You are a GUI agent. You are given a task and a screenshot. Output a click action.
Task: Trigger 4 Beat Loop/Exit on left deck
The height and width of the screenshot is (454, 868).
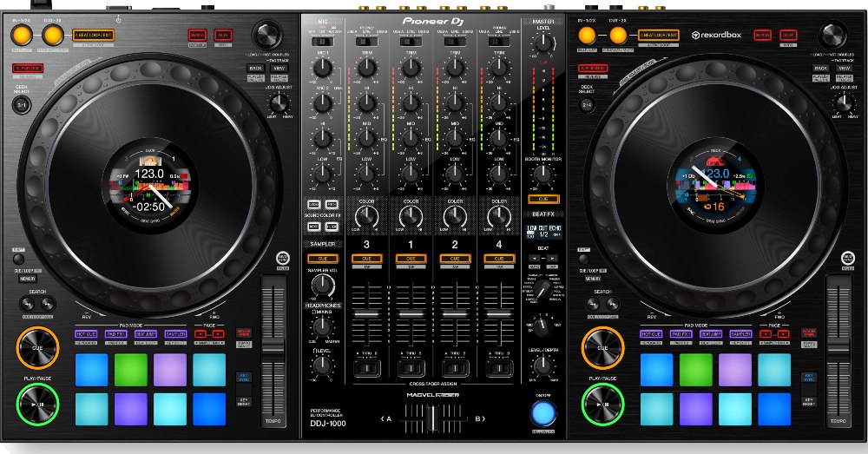[x=94, y=36]
